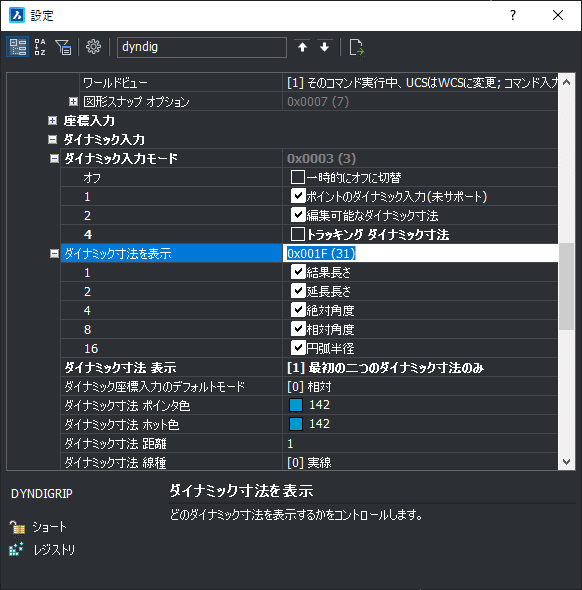Click the 0x0007 (7) value

[318, 102]
